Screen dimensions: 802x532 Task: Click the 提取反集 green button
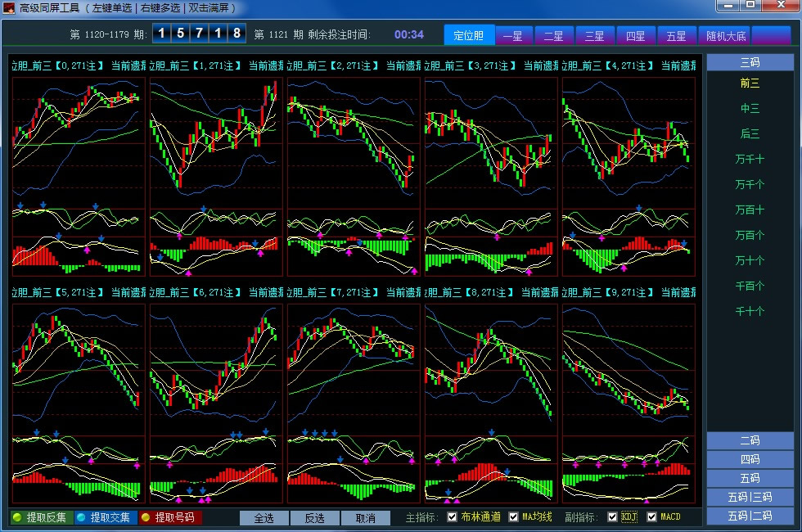point(39,517)
